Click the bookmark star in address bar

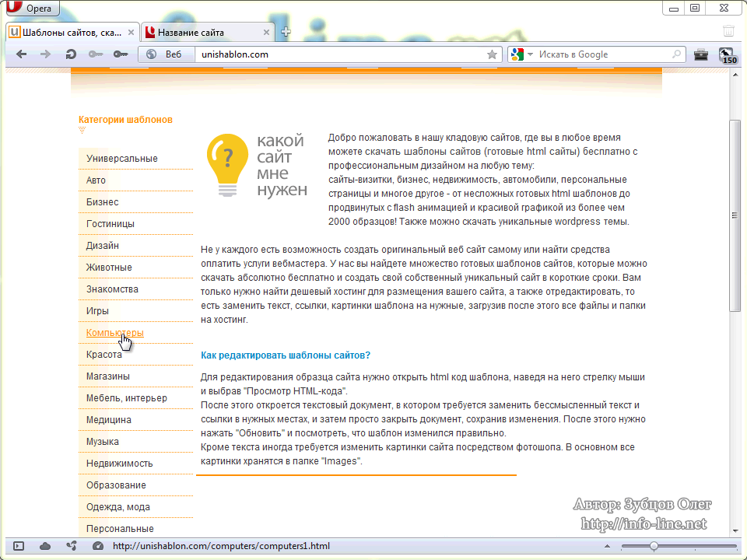tap(492, 54)
